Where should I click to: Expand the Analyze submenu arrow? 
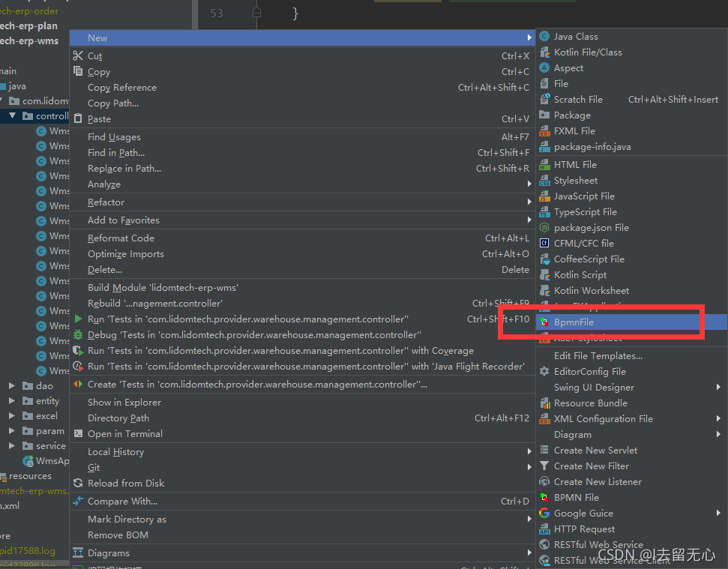[x=529, y=184]
